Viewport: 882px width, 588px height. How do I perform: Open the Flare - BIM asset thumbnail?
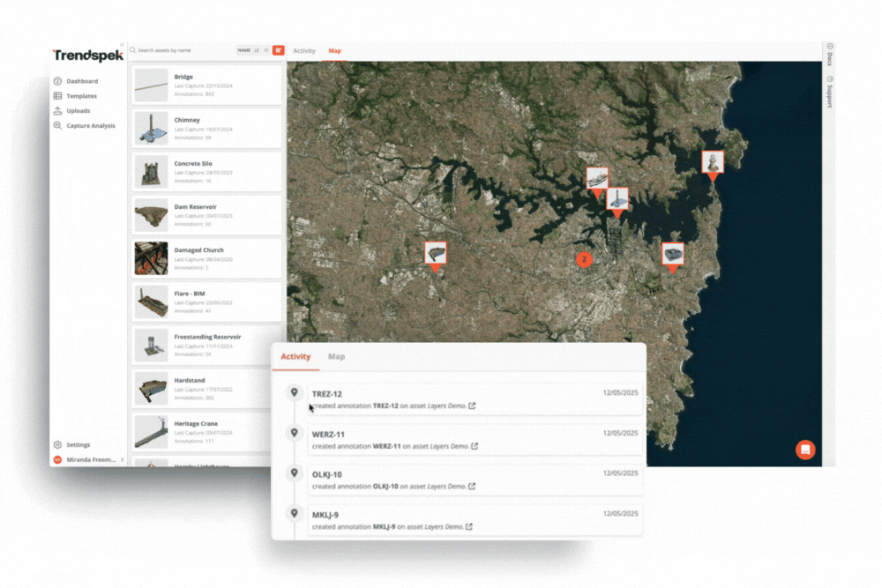[x=152, y=301]
